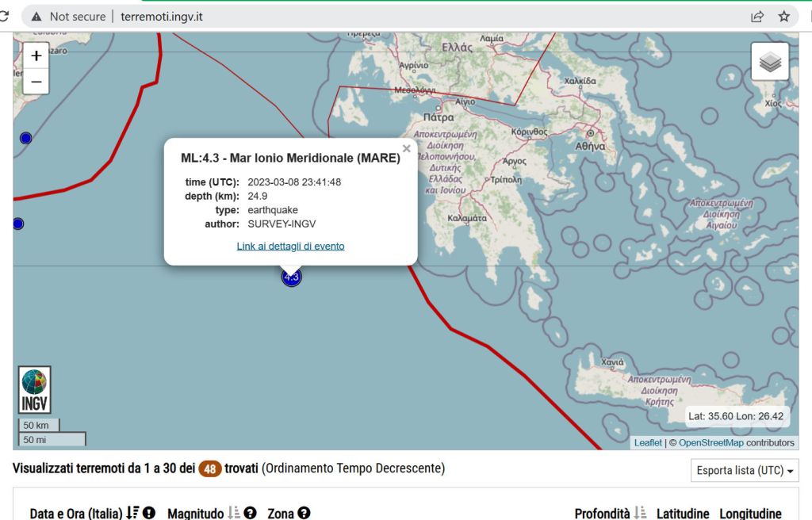812x520 pixels.
Task: Open the map layers control
Action: (769, 63)
